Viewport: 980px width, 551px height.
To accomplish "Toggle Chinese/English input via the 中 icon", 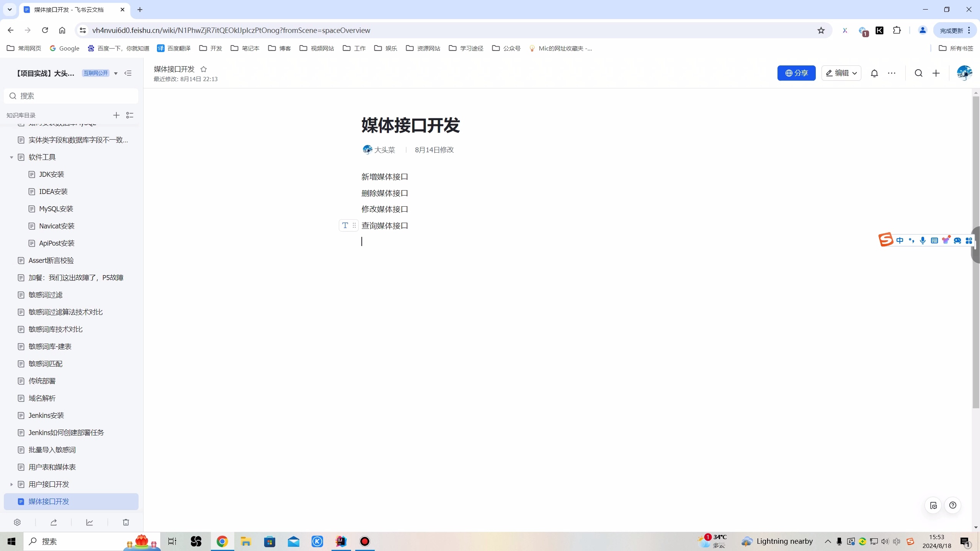I will pos(900,240).
